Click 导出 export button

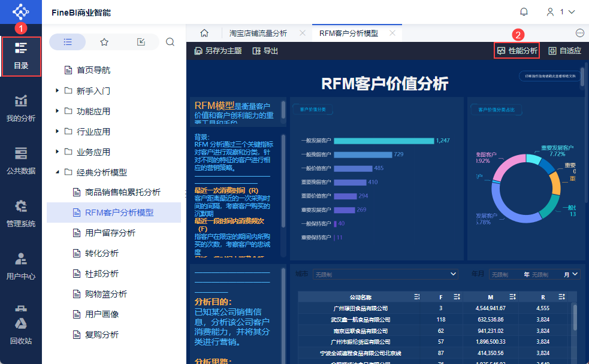click(x=265, y=51)
